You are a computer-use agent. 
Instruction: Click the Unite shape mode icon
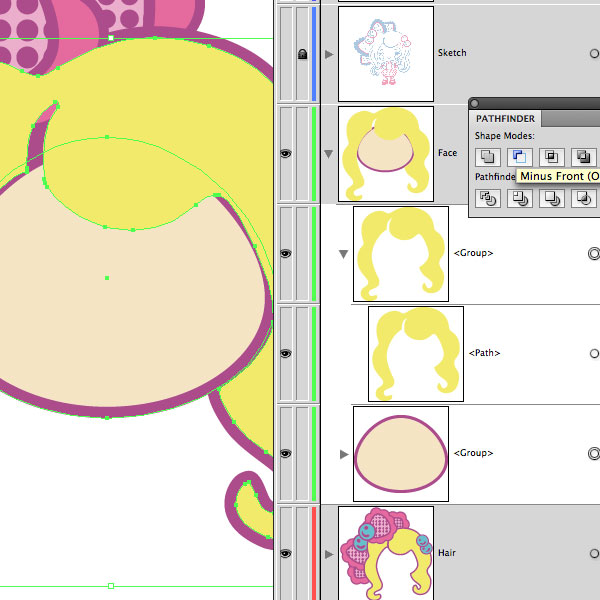click(488, 157)
